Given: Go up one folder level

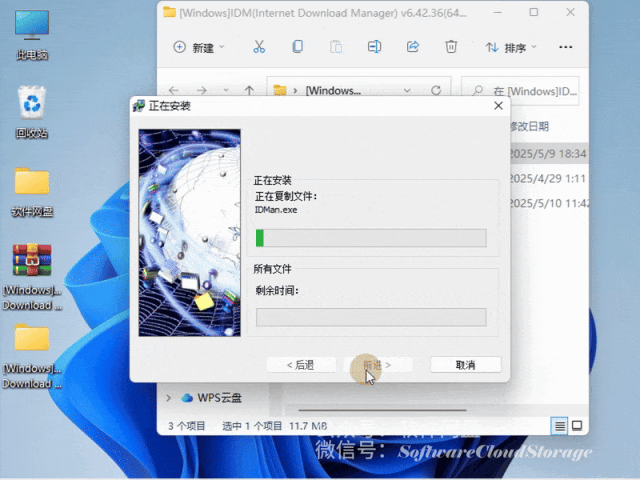Looking at the screenshot, I should (249, 90).
